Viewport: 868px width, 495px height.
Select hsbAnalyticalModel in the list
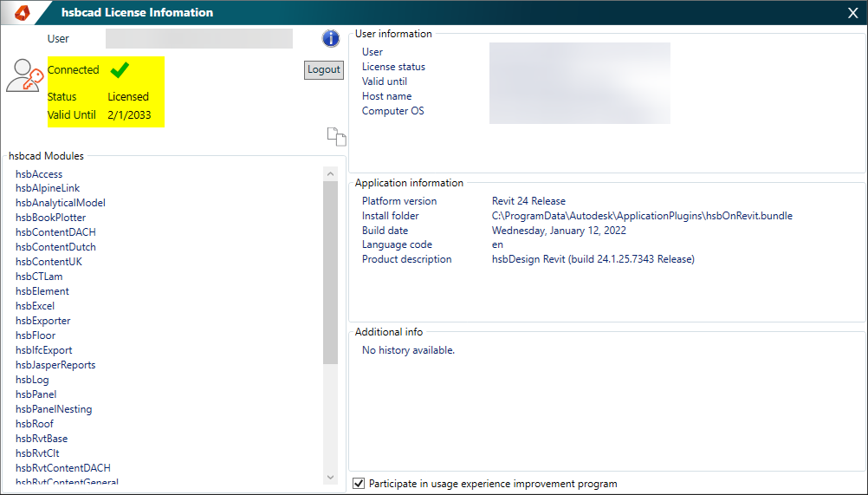pos(61,203)
